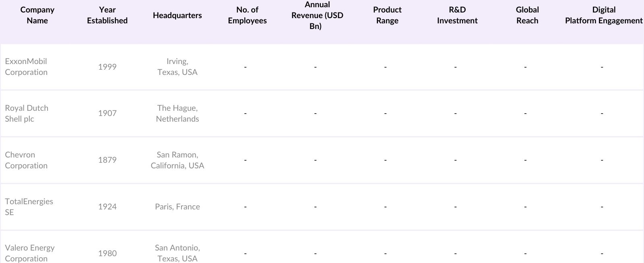This screenshot has width=644, height=263.
Task: Select the 1879 year established cell
Action: pos(107,160)
